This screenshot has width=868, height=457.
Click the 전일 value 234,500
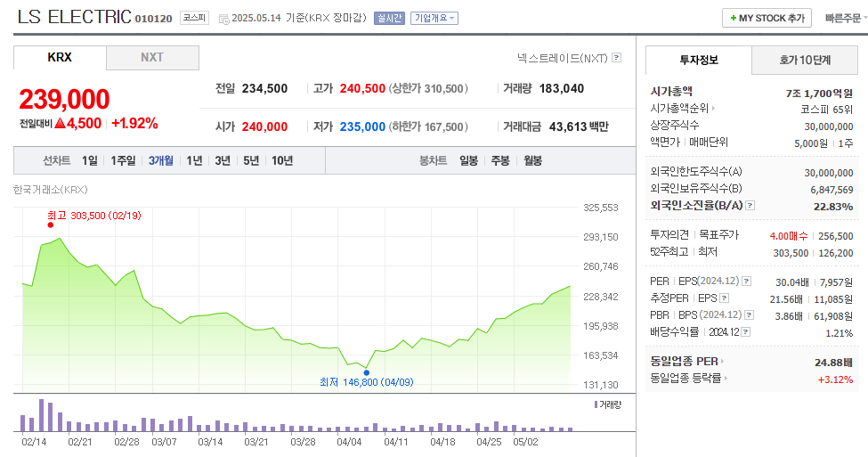click(264, 88)
